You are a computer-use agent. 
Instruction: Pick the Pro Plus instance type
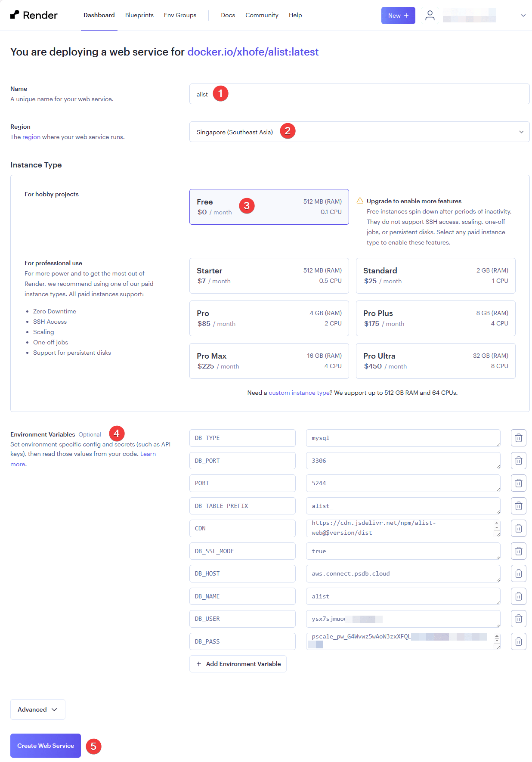click(x=435, y=318)
